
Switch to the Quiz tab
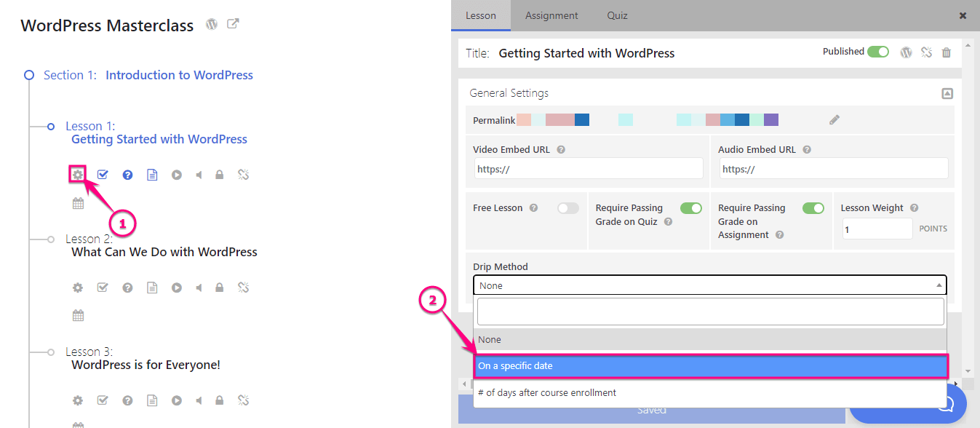pyautogui.click(x=618, y=15)
